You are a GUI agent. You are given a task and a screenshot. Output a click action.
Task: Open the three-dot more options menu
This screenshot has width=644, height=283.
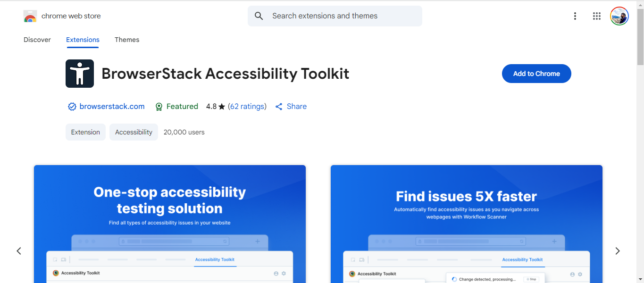(575, 16)
